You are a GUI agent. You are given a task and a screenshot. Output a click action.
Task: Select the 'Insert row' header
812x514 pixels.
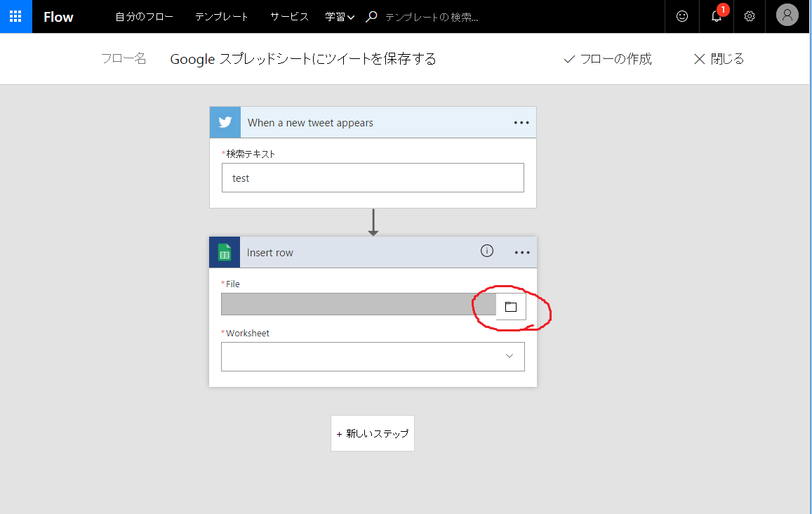[373, 252]
